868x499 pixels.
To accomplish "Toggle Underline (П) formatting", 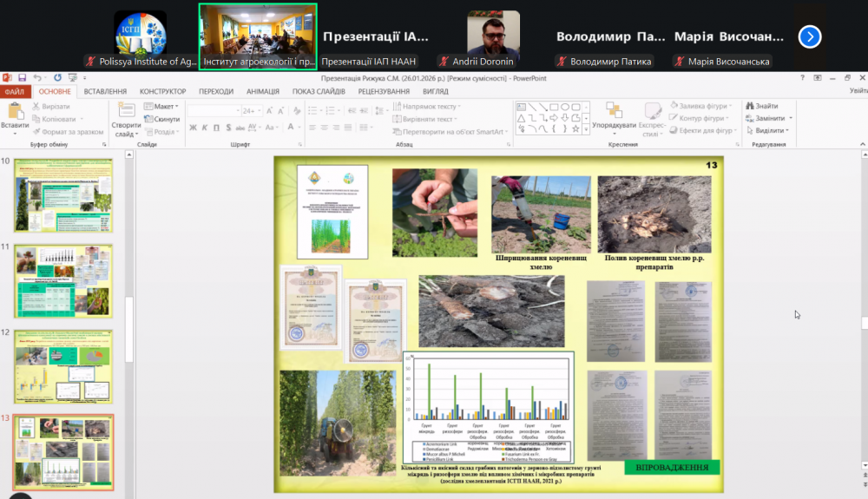I will click(x=217, y=128).
